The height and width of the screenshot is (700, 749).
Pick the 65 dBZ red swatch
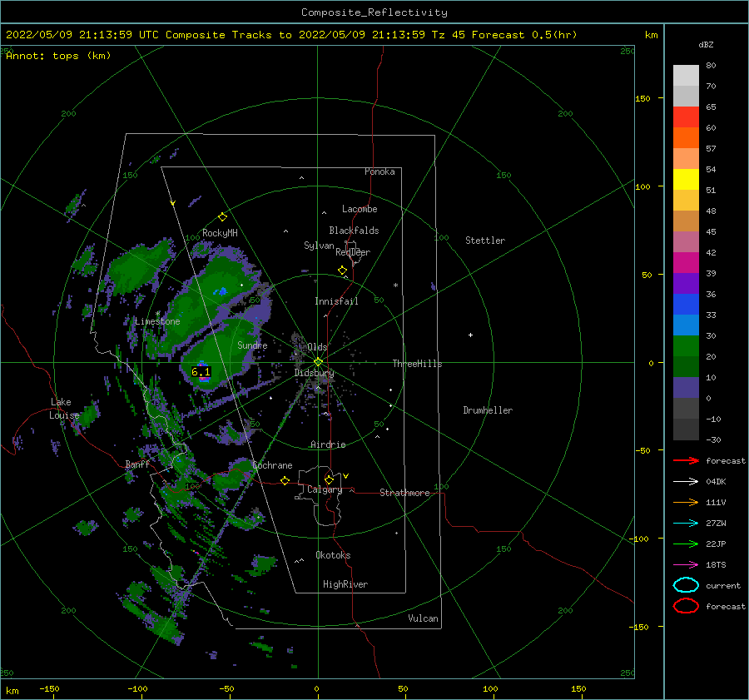(686, 117)
